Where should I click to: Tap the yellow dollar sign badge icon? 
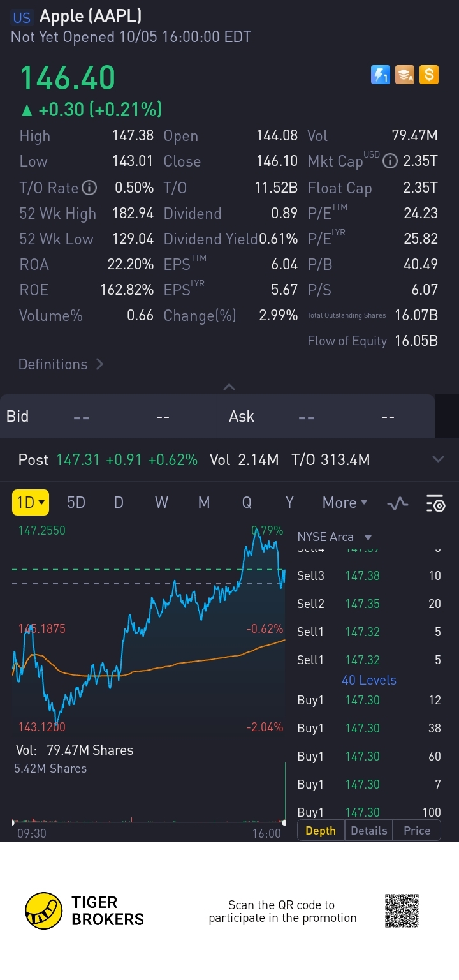[429, 75]
